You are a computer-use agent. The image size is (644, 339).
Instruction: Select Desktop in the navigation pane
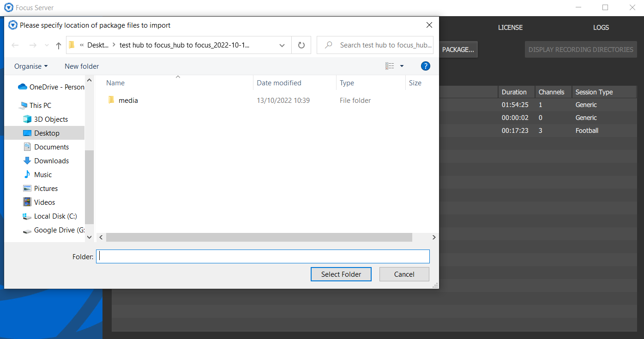(44, 133)
